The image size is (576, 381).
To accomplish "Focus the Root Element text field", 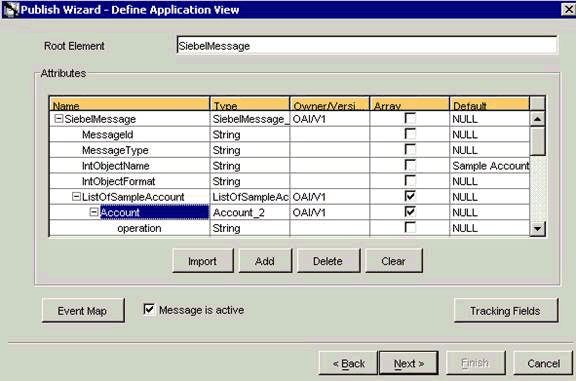I will tap(367, 46).
